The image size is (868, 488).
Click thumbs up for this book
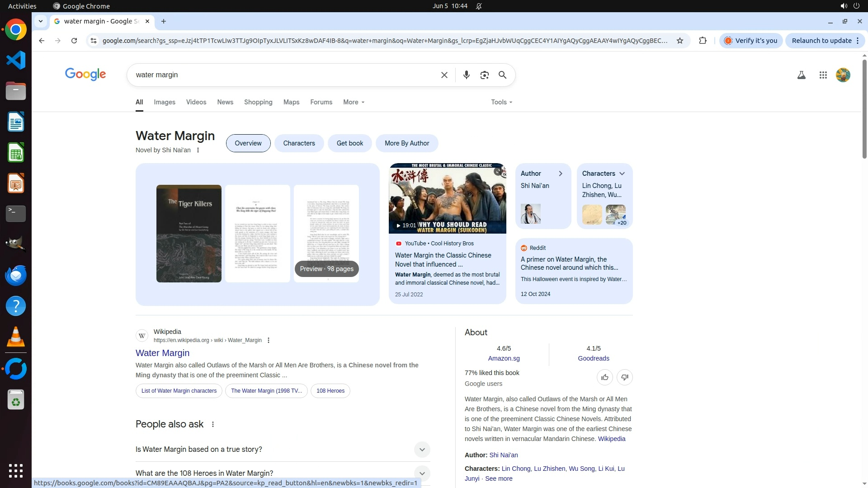(x=604, y=377)
